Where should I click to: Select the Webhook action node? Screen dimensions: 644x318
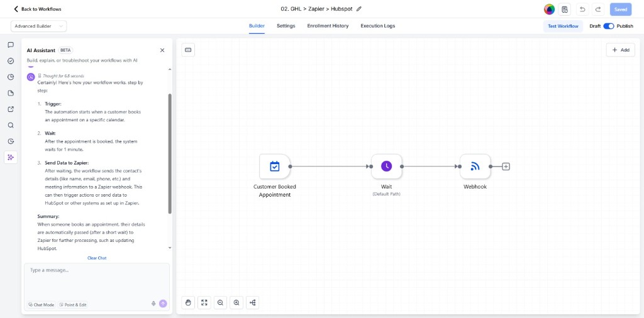475,166
